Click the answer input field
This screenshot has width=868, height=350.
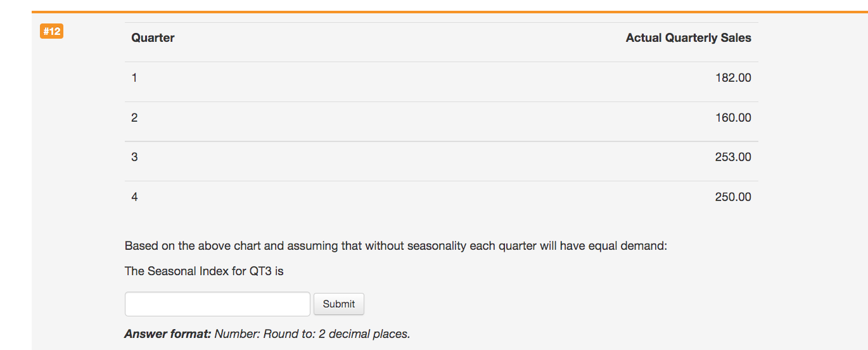217,304
